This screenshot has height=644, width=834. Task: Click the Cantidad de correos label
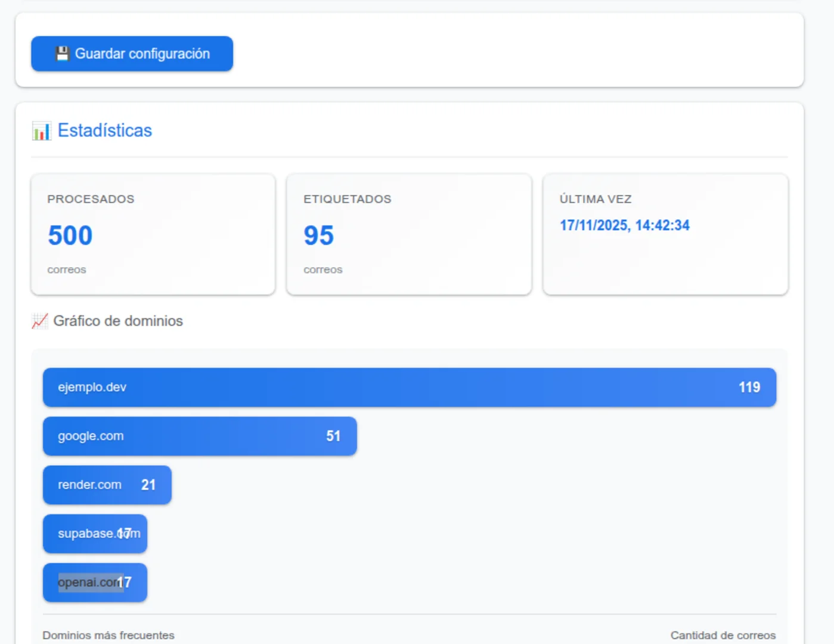[723, 635]
